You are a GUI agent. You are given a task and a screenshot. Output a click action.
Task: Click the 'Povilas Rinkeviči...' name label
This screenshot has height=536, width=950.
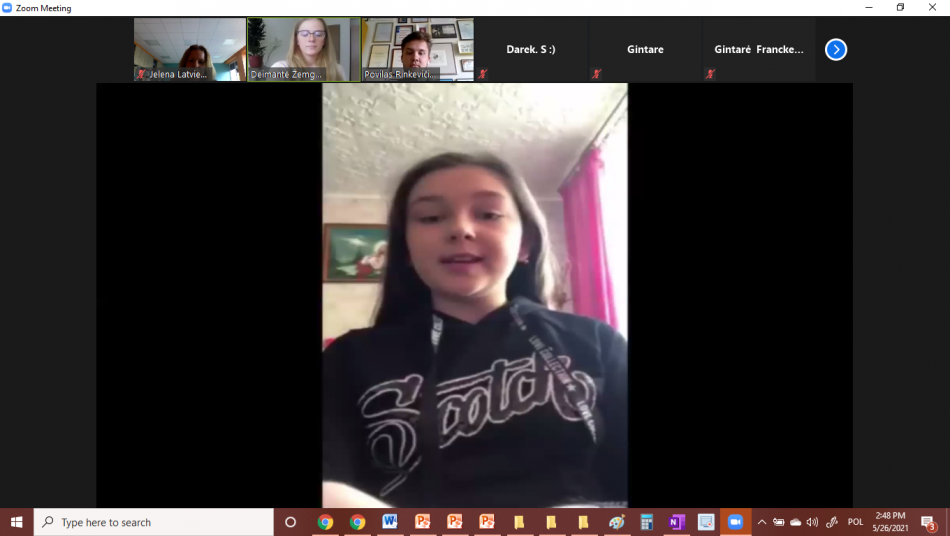pyautogui.click(x=400, y=74)
